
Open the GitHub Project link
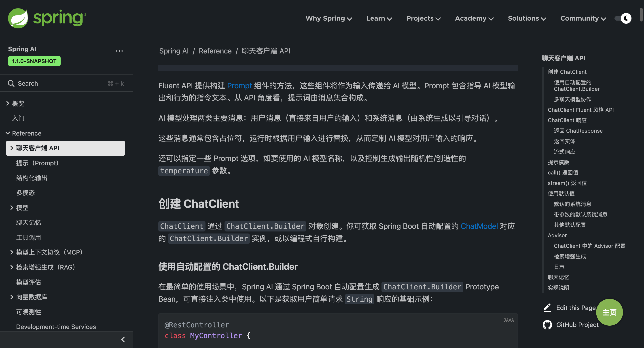pyautogui.click(x=577, y=325)
